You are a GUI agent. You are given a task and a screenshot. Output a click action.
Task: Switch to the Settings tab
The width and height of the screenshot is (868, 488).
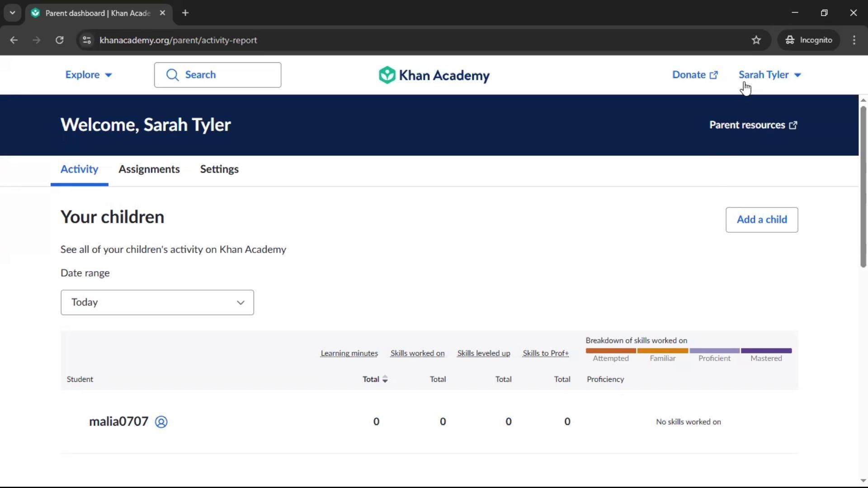[219, 169]
